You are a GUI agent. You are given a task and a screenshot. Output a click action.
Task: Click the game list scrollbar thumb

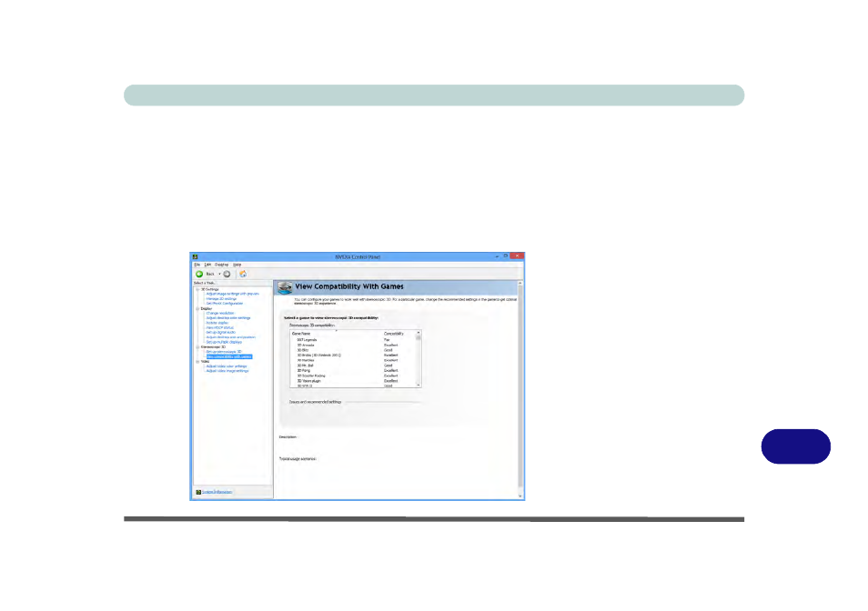coord(419,338)
